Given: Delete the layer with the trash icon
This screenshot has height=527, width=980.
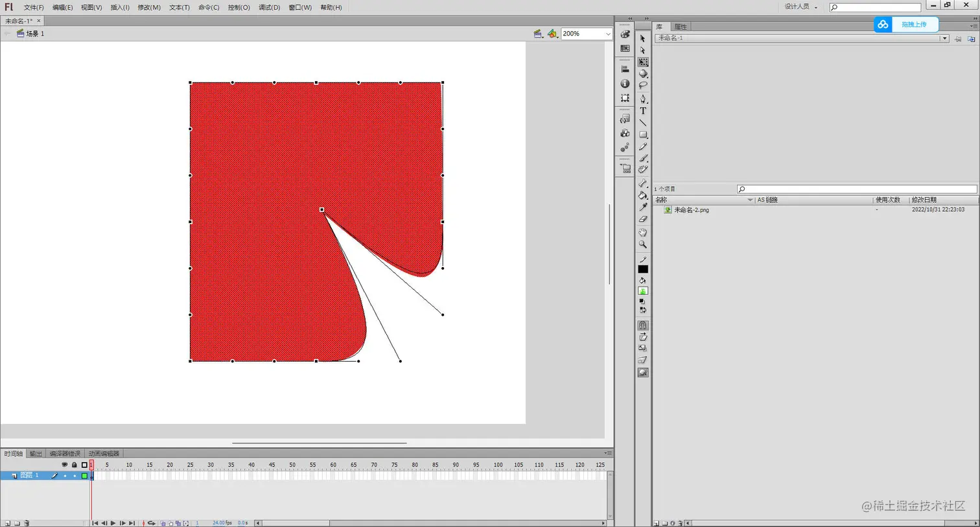Looking at the screenshot, I should pos(27,523).
